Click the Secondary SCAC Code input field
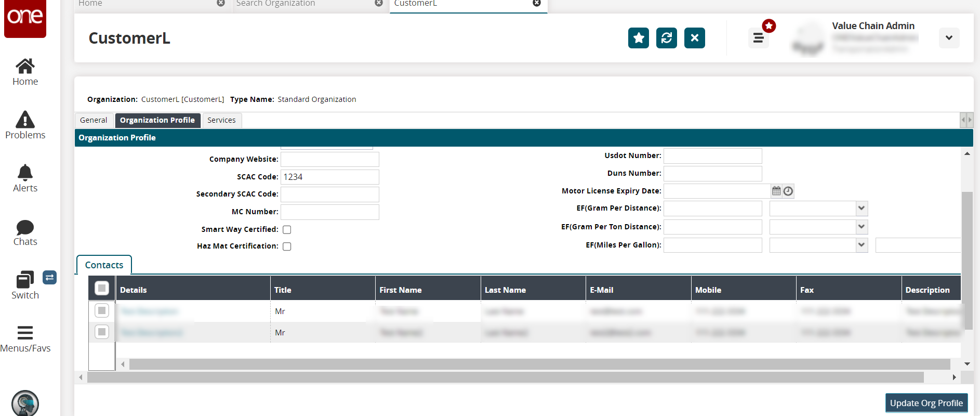Viewport: 980px width, 416px height. coord(330,194)
